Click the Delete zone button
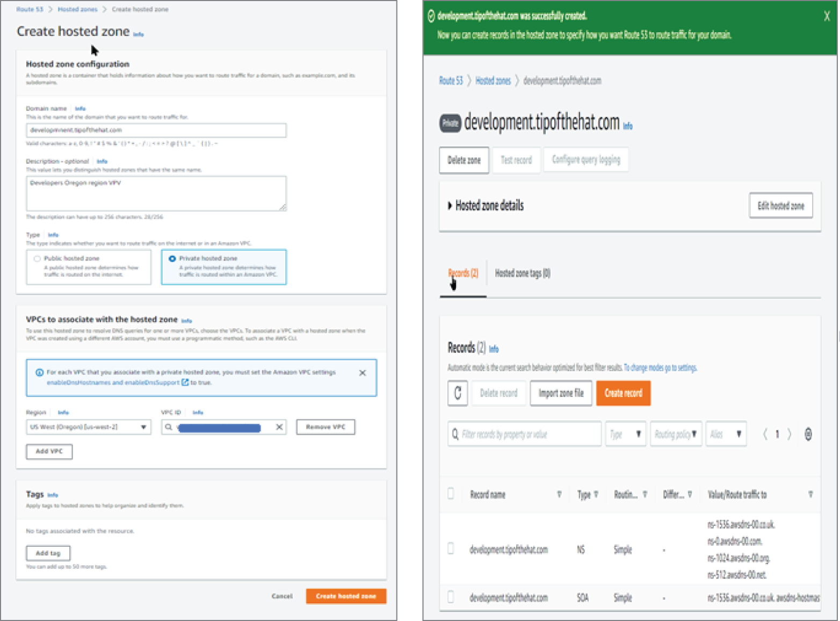This screenshot has width=840, height=621. tap(464, 160)
